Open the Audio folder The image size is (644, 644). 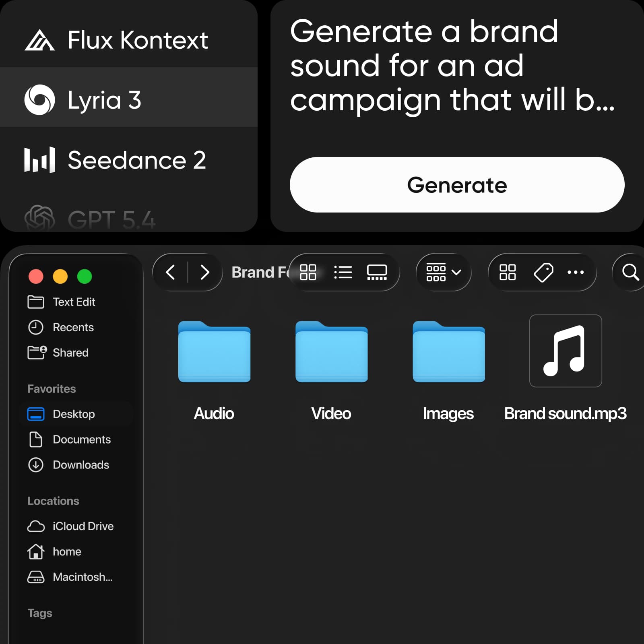coord(214,351)
